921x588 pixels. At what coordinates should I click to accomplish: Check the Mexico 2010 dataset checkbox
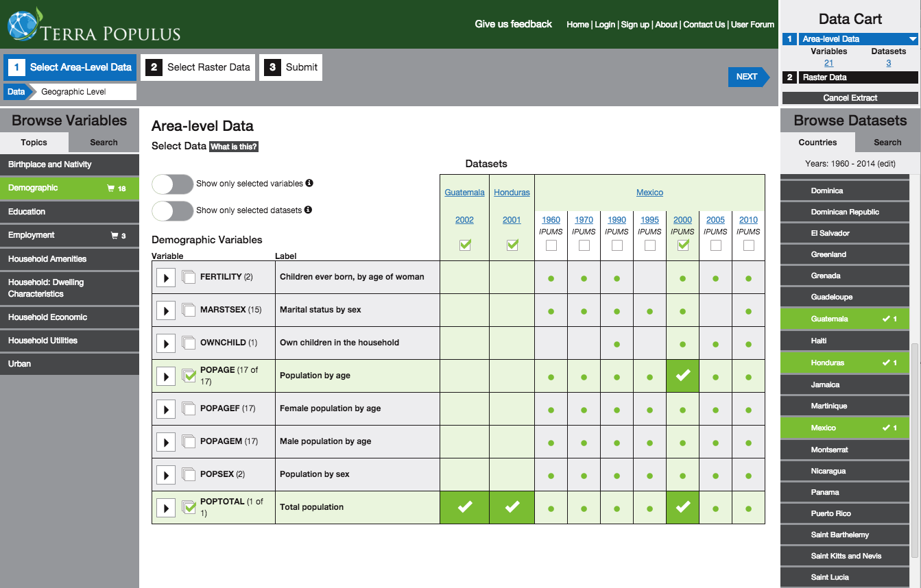click(x=748, y=245)
